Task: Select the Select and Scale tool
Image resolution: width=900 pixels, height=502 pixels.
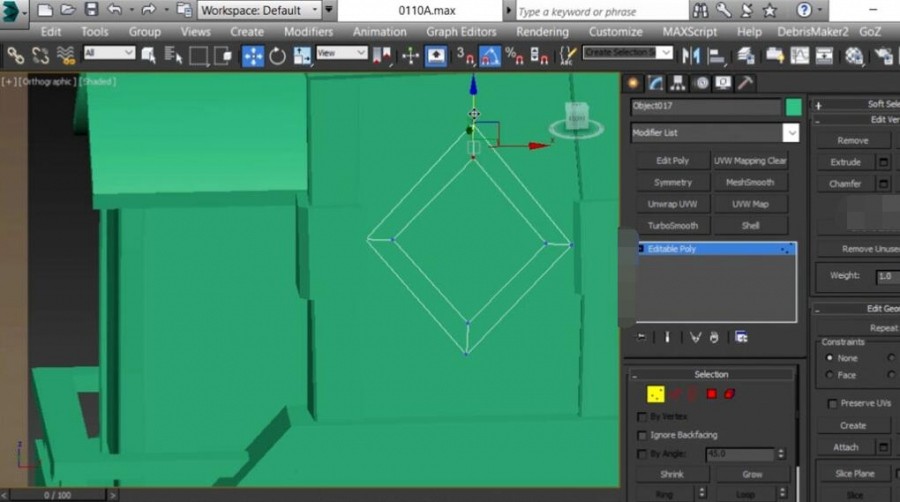Action: click(302, 56)
